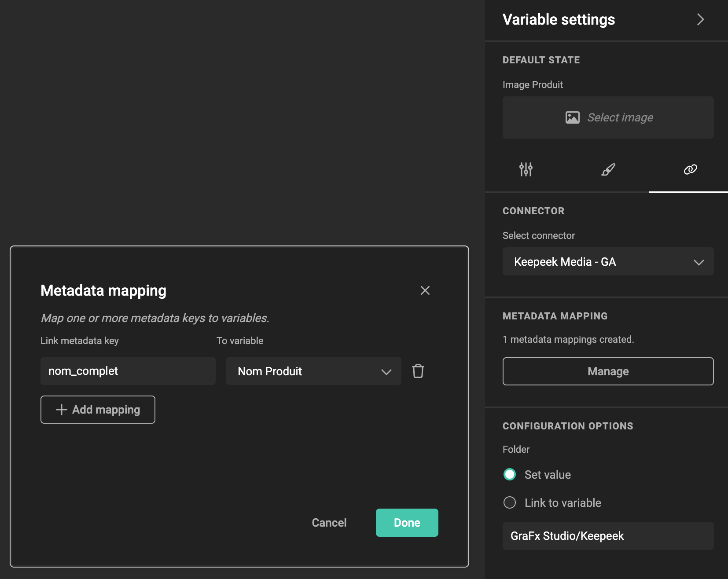Collapse the Variable settings panel chevron
Screen dimensions: 728x579
[x=700, y=19]
